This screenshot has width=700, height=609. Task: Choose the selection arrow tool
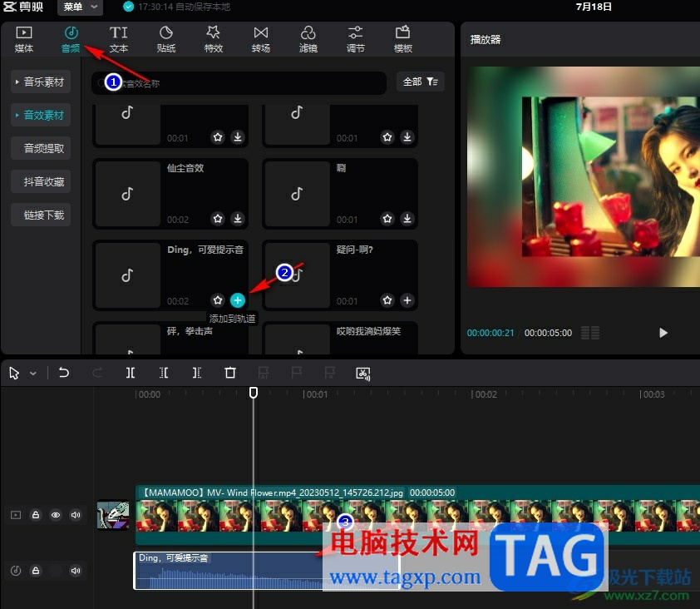(14, 373)
